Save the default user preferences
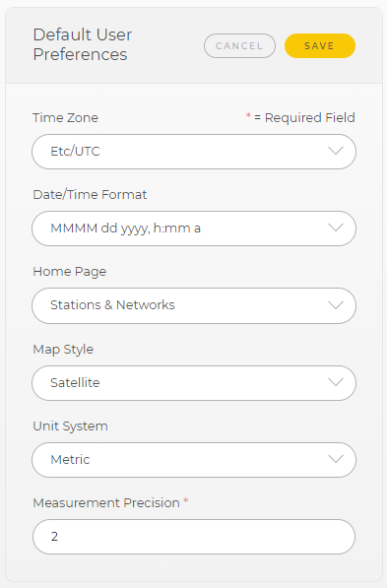This screenshot has width=387, height=588. coord(320,45)
